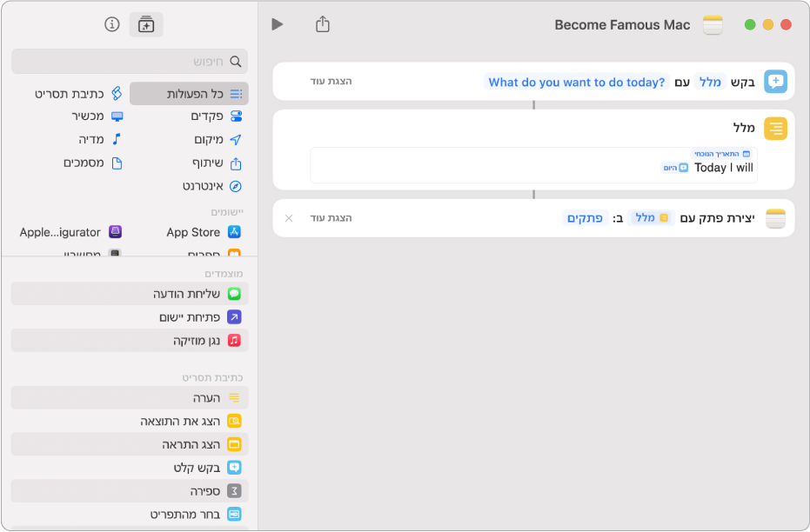This screenshot has width=810, height=532.
Task: Click the היום variable token in the text
Action: (675, 168)
